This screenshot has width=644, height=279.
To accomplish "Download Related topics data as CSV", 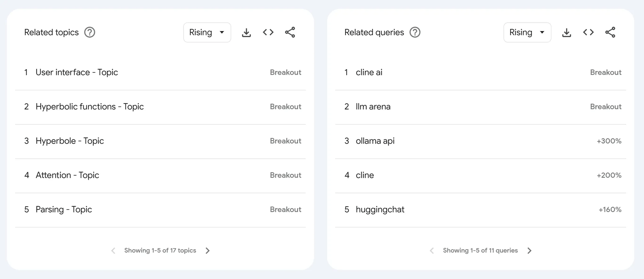I will (x=246, y=32).
